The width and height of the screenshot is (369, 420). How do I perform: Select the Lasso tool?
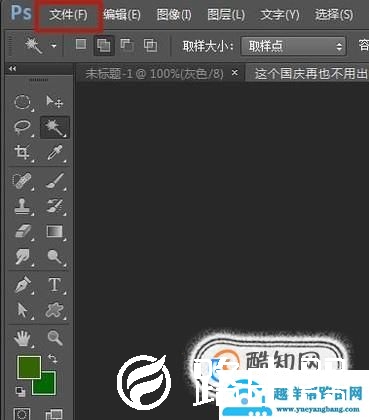[23, 127]
